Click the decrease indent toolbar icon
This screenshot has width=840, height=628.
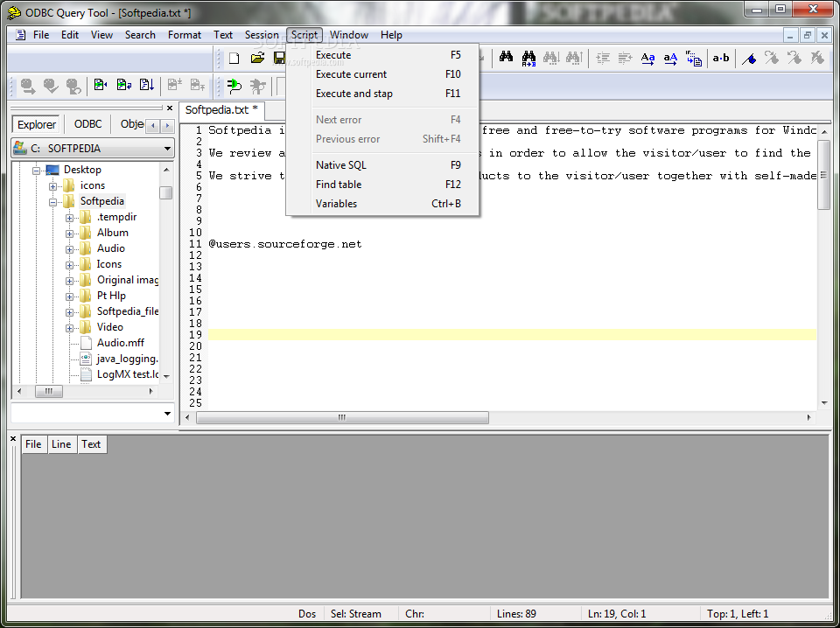click(625, 58)
